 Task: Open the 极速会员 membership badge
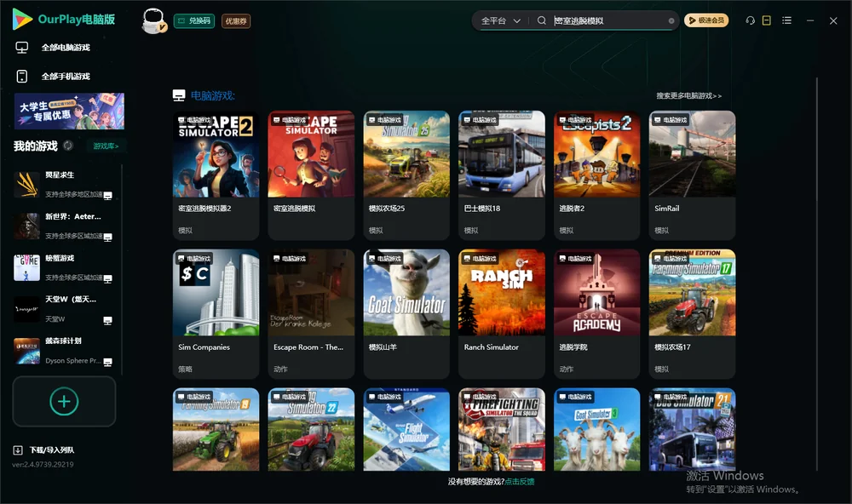point(706,20)
